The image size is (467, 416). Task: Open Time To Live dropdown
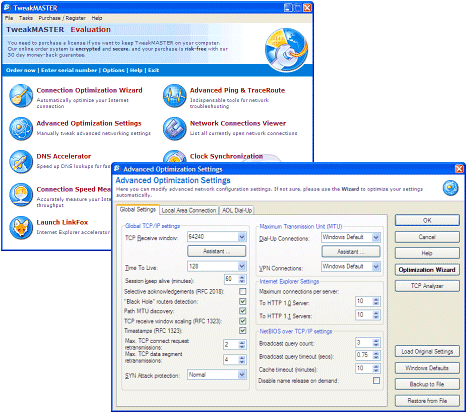coord(242,266)
